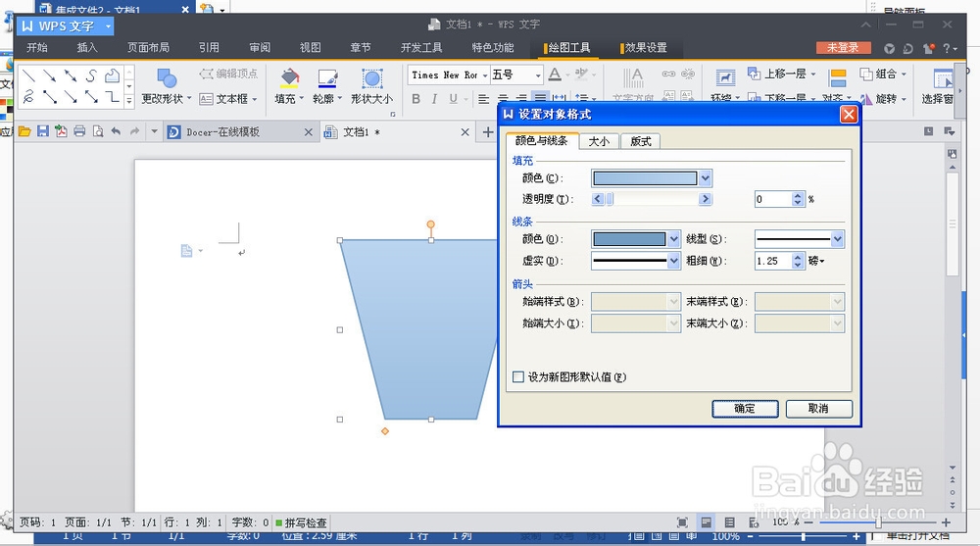Click the font color A icon
The image size is (980, 546).
[555, 75]
